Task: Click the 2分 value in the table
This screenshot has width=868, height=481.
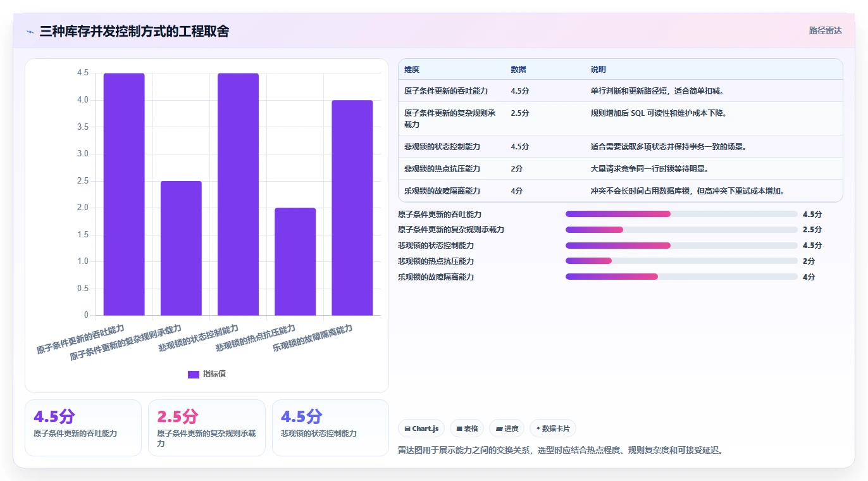Action: tap(518, 169)
